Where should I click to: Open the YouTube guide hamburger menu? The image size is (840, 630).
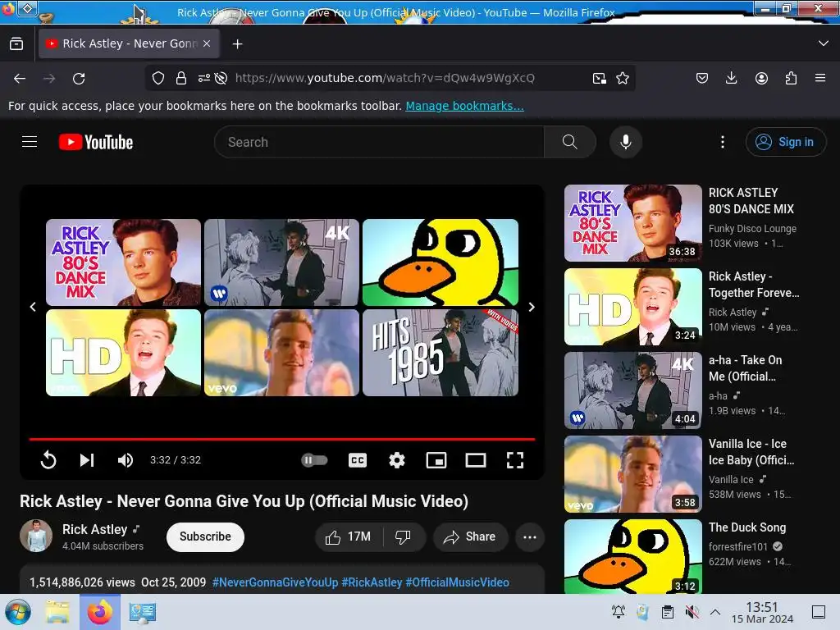30,142
